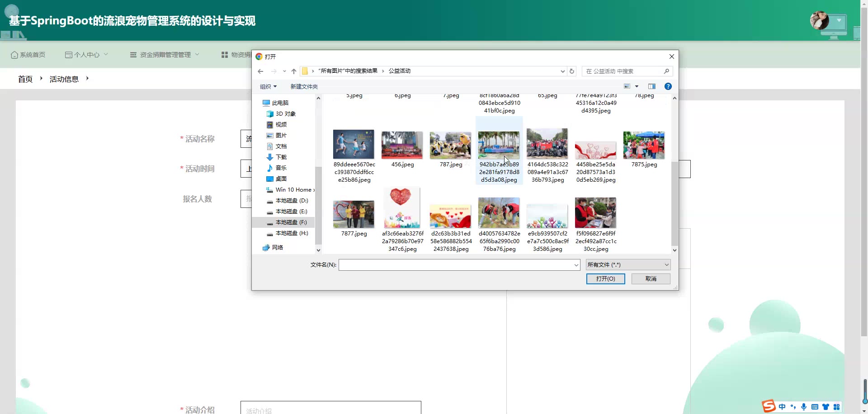This screenshot has height=414, width=868.
Task: Open the file dialog help icon
Action: coord(668,86)
